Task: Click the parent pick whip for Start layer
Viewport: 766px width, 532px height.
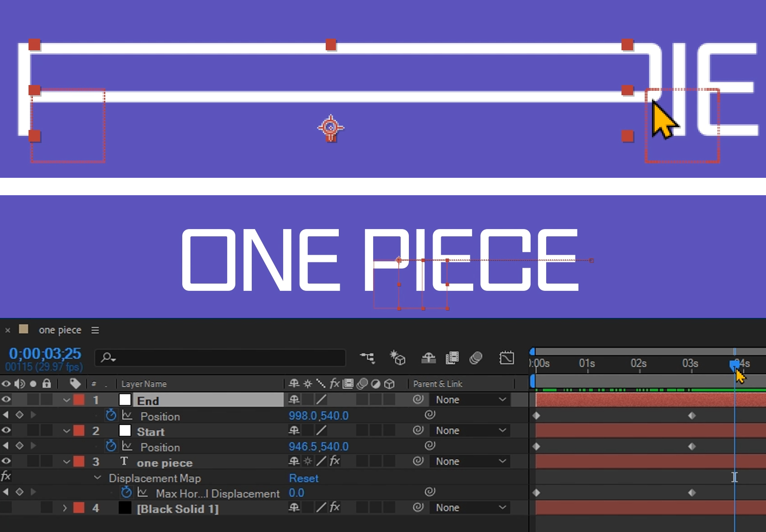Action: tap(419, 431)
